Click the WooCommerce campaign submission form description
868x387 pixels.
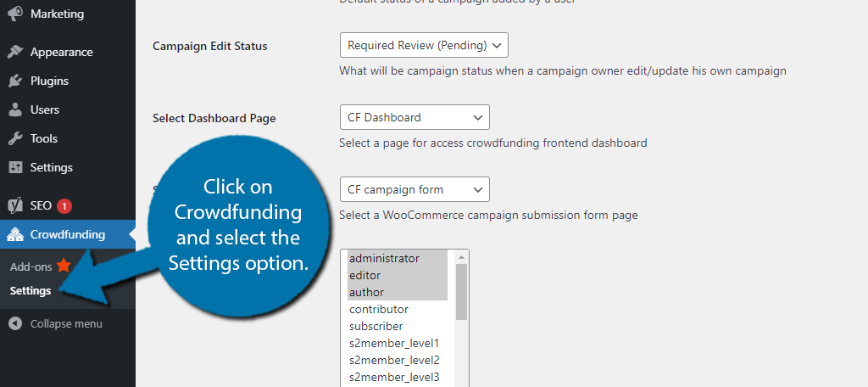click(x=488, y=215)
